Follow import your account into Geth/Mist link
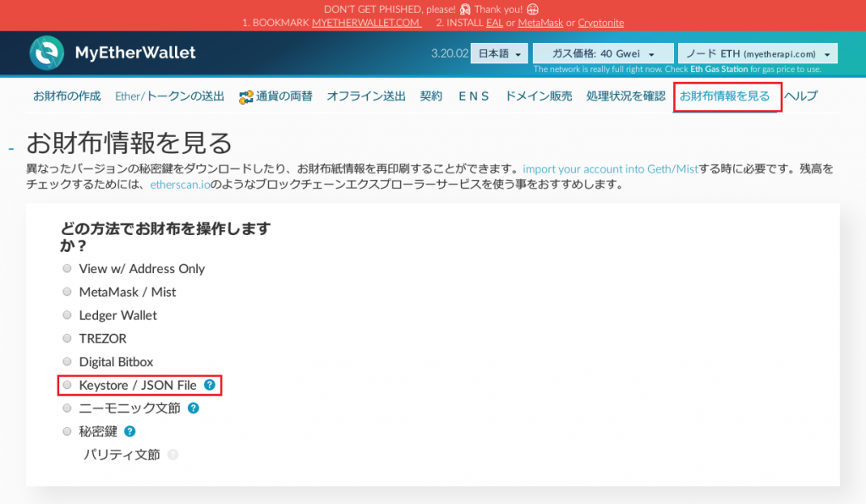 click(x=611, y=169)
